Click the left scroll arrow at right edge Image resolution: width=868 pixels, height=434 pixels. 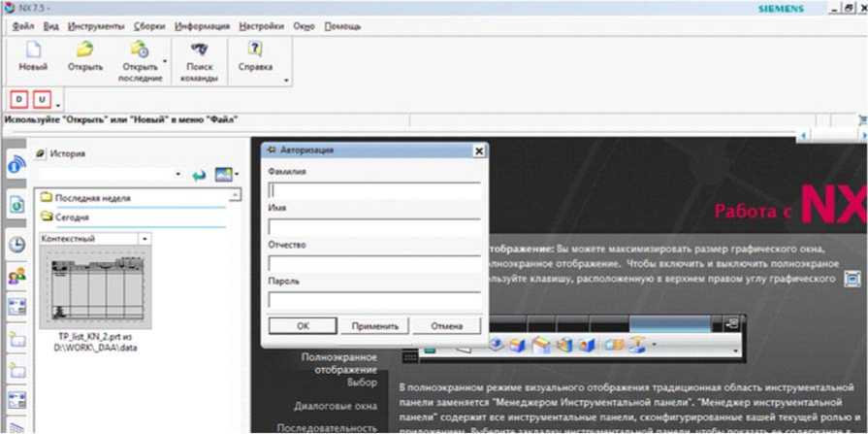pyautogui.click(x=803, y=135)
